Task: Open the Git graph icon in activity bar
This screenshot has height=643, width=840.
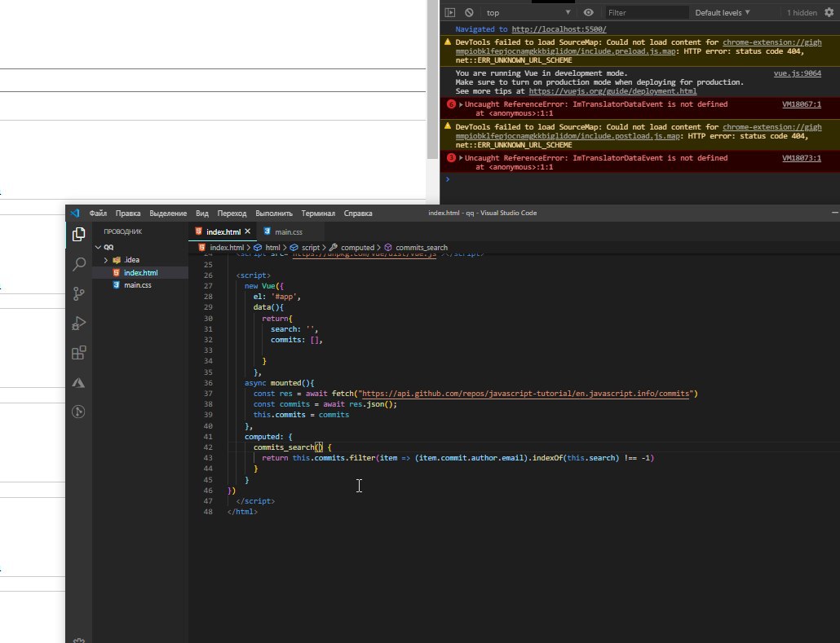Action: point(79,412)
